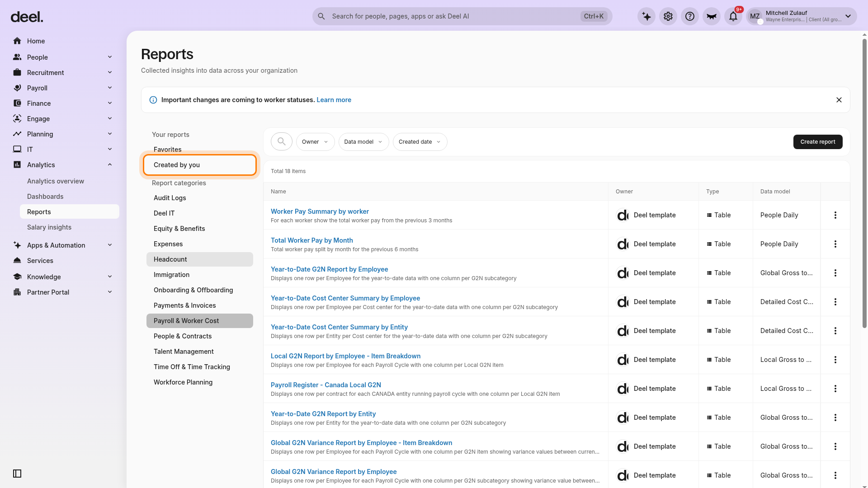Click the deel logo
868x488 pixels.
(x=27, y=17)
